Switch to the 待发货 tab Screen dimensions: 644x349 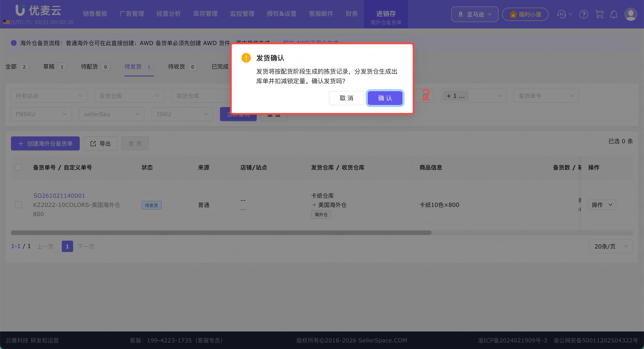pos(139,67)
